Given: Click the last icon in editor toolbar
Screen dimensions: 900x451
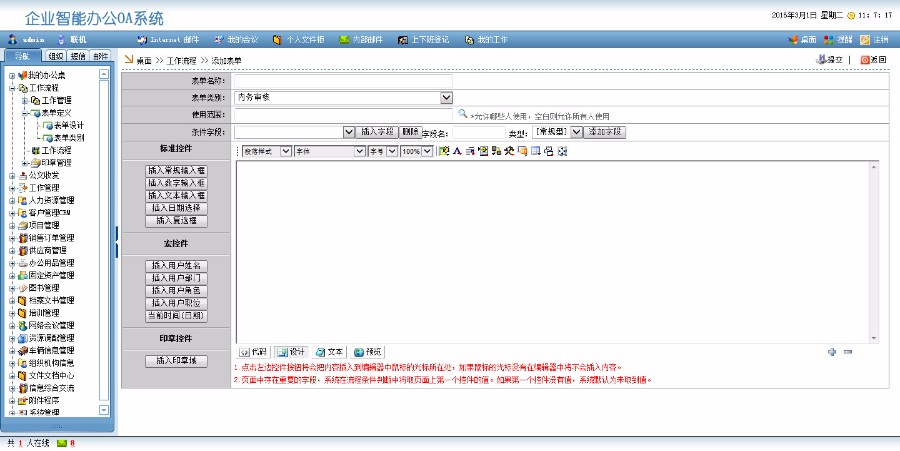Looking at the screenshot, I should point(562,151).
